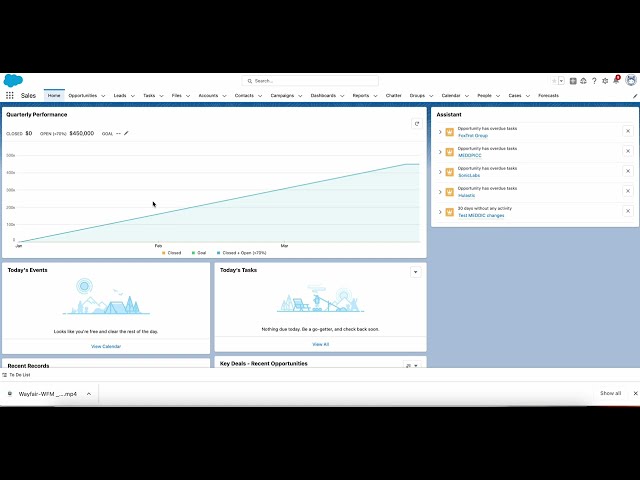Click the crown icon beside Halastic
640x480 pixels.
point(449,192)
